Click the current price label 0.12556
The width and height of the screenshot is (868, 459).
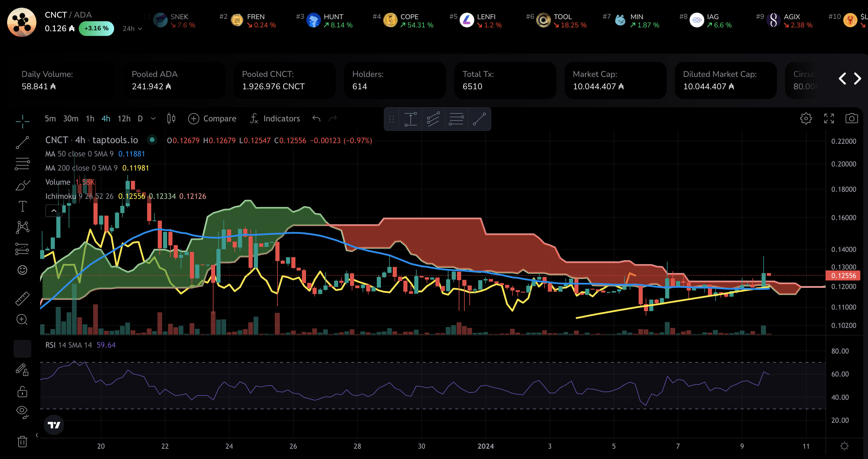click(844, 276)
